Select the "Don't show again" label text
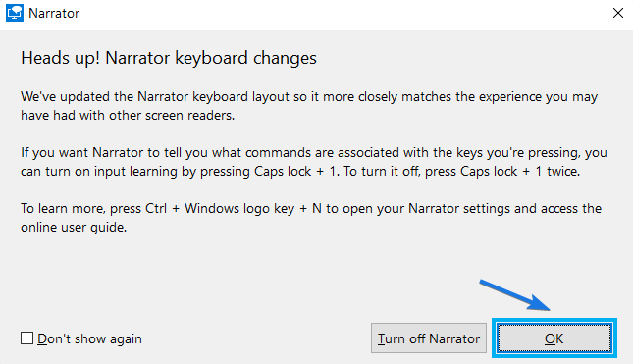 coord(89,338)
